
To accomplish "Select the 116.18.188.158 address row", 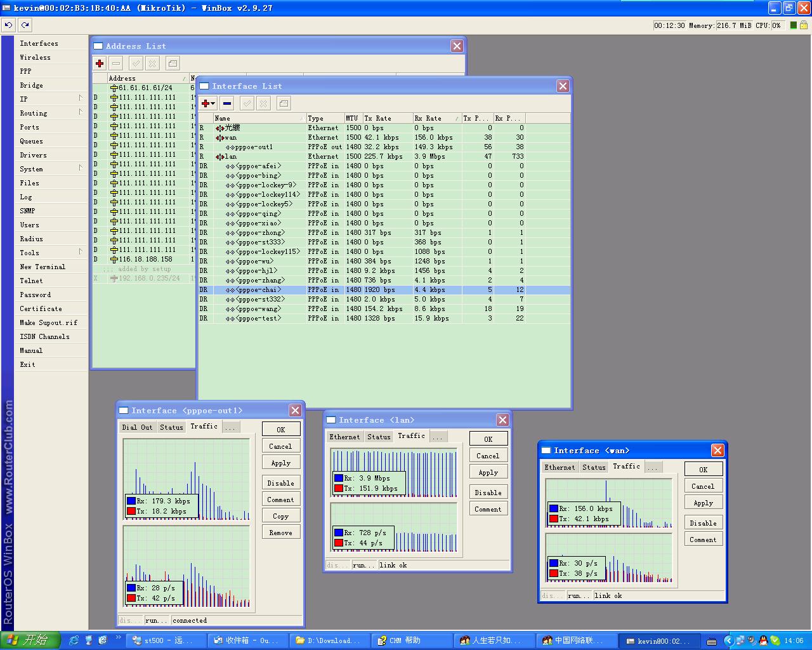I will [144, 259].
